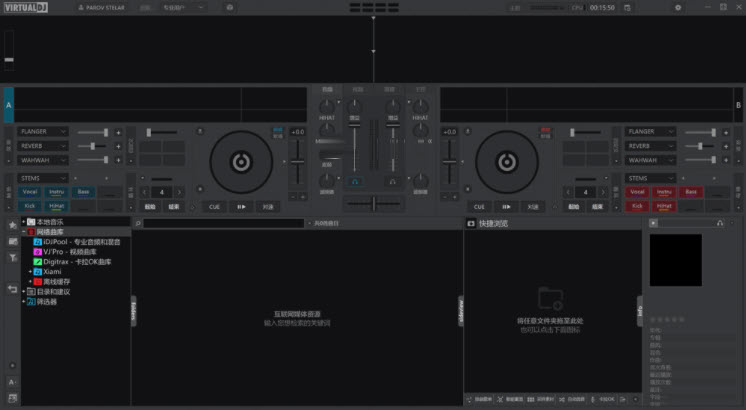
Task: Open the settings gear icon
Action: click(677, 7)
